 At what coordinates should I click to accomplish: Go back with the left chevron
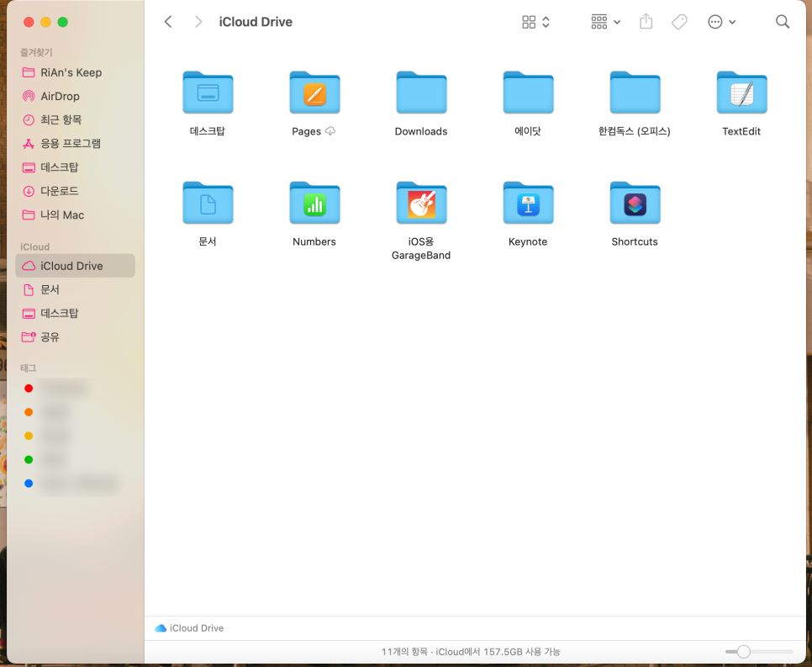(x=168, y=22)
